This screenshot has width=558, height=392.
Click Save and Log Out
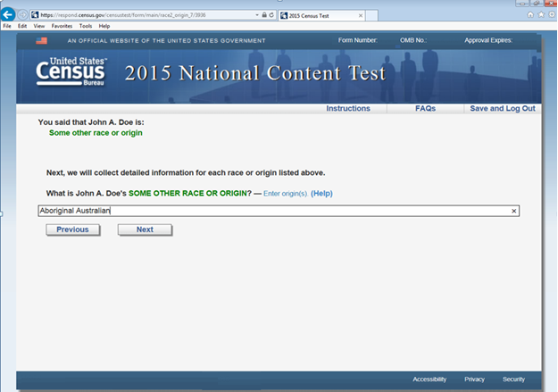503,109
